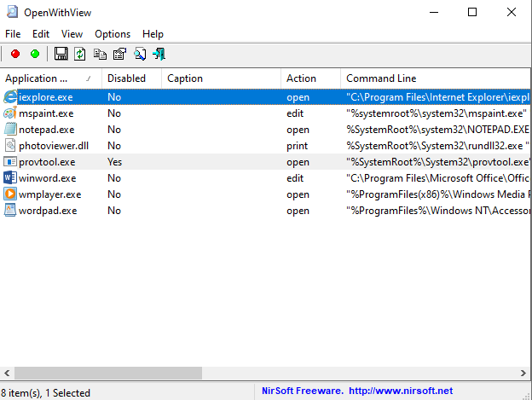
Task: Select the notepad.exe row name
Action: [47, 130]
